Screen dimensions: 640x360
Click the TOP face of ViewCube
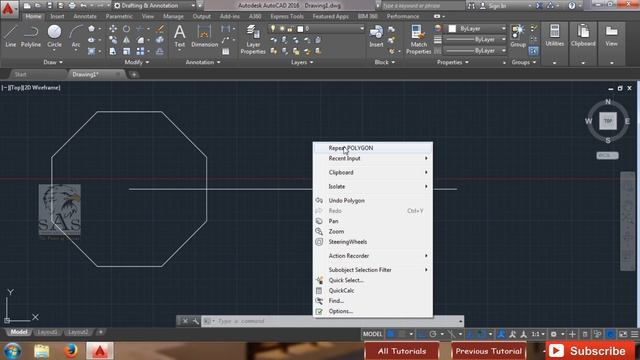(608, 121)
